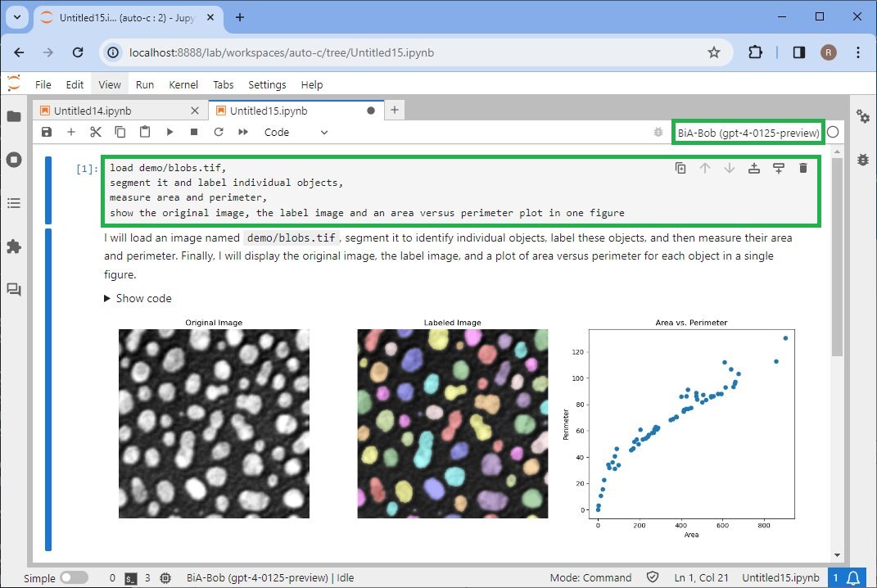Run the selected cell with play icon

point(170,132)
